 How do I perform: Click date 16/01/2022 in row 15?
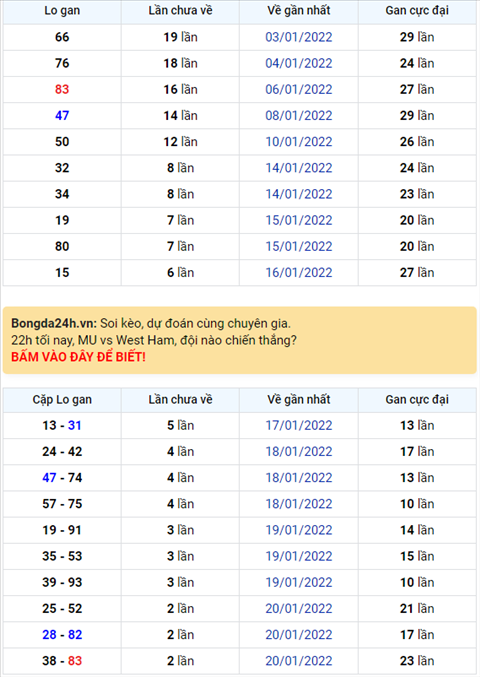pyautogui.click(x=299, y=273)
